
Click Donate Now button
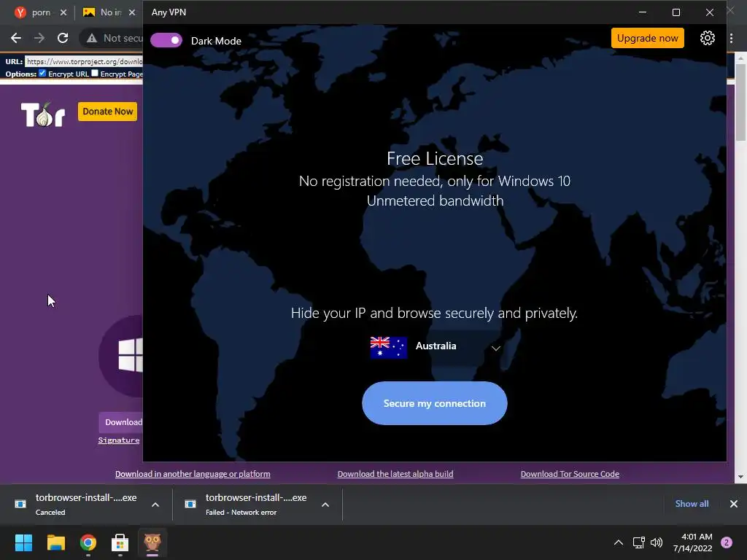[108, 112]
